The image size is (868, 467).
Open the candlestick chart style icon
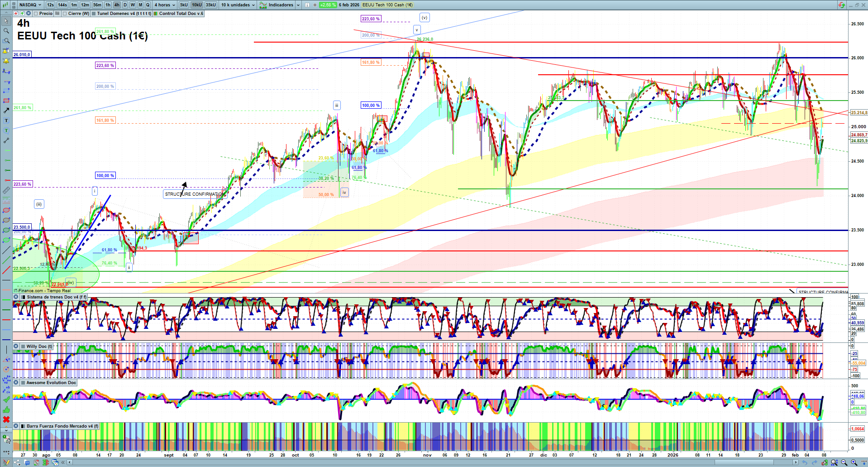5,5
